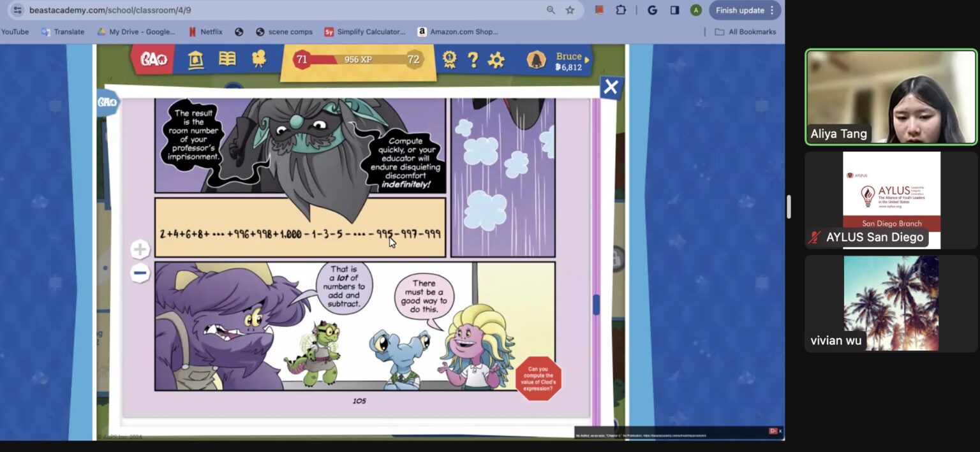Open the YouTube bookmark

pos(15,32)
